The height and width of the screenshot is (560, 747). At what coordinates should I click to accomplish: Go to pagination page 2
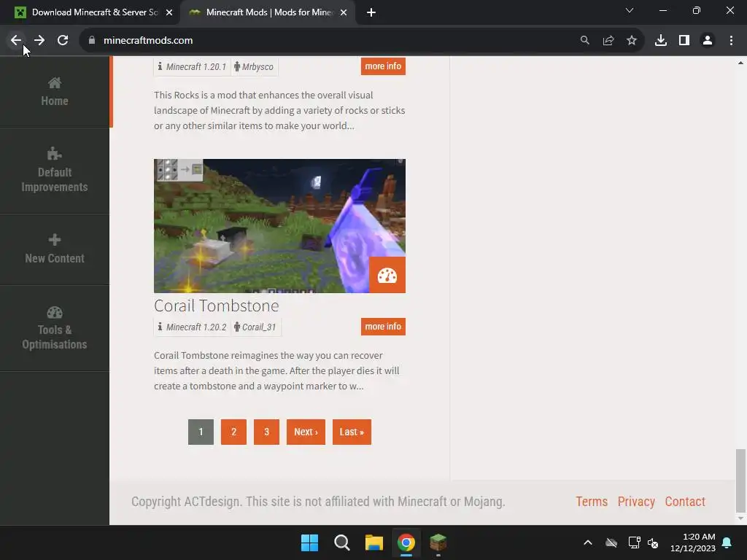234,432
